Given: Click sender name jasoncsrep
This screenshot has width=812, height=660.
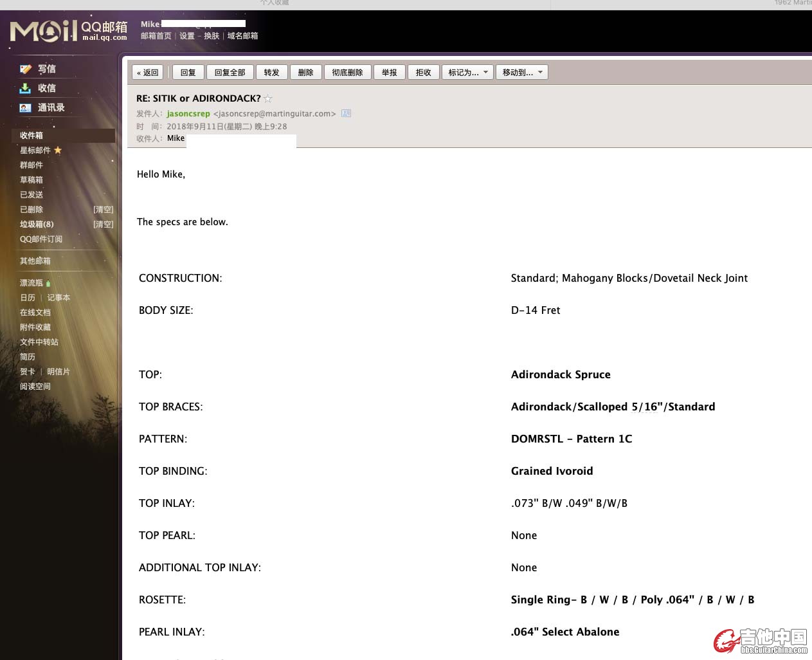Looking at the screenshot, I should 188,114.
